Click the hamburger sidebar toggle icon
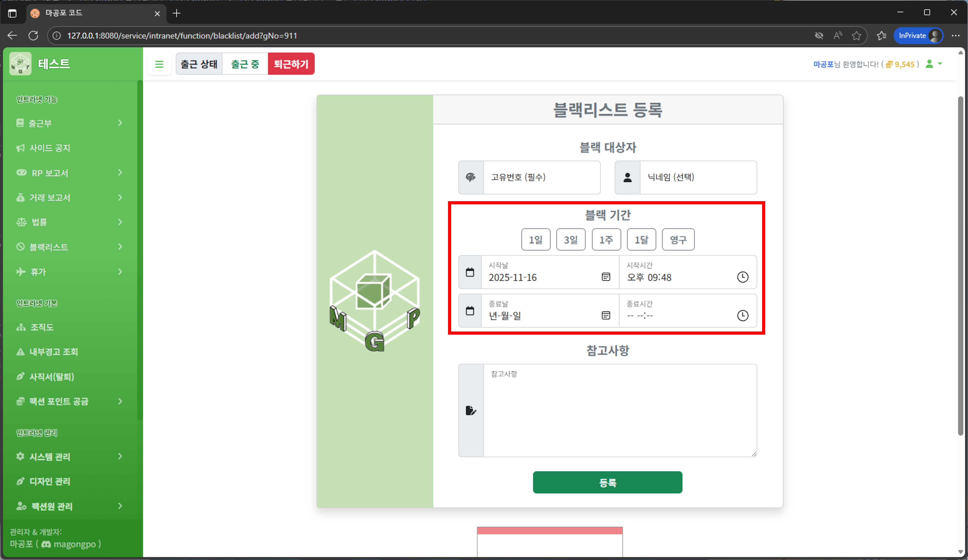The width and height of the screenshot is (968, 560). point(159,64)
